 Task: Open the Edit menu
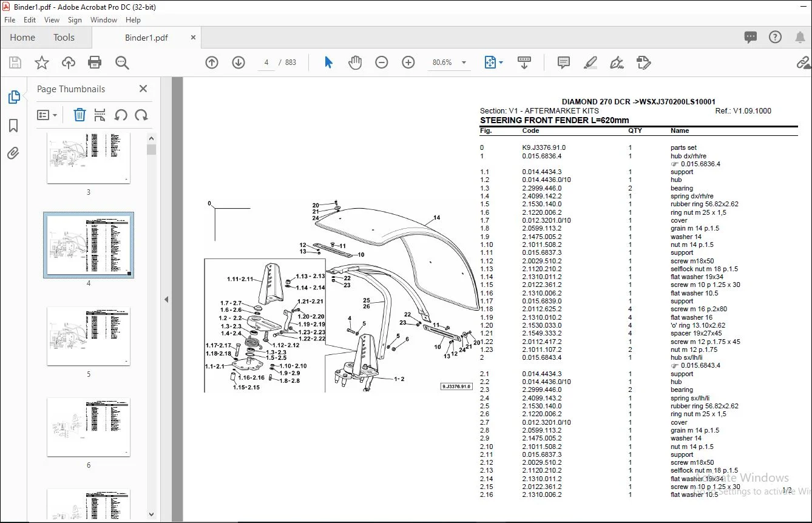(30, 20)
